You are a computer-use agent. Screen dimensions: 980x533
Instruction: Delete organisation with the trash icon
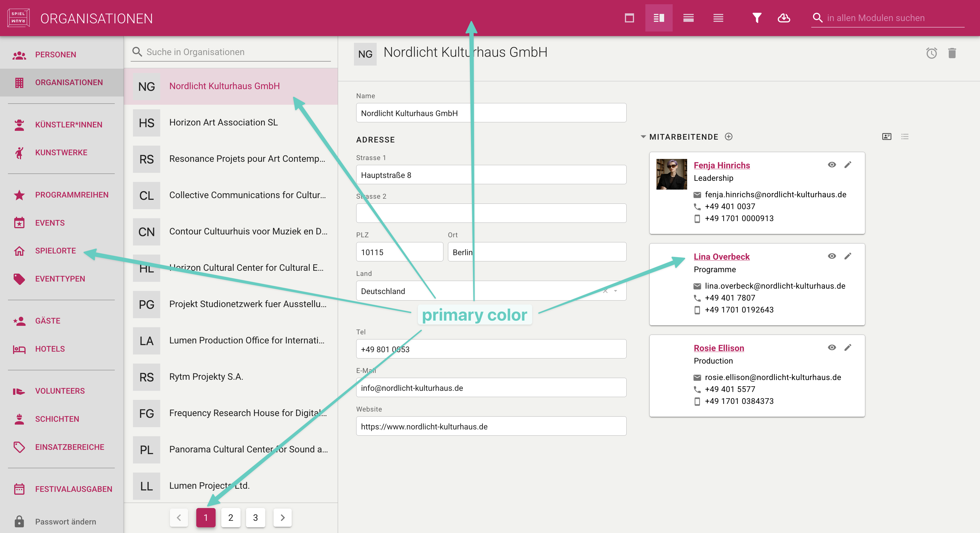click(952, 53)
